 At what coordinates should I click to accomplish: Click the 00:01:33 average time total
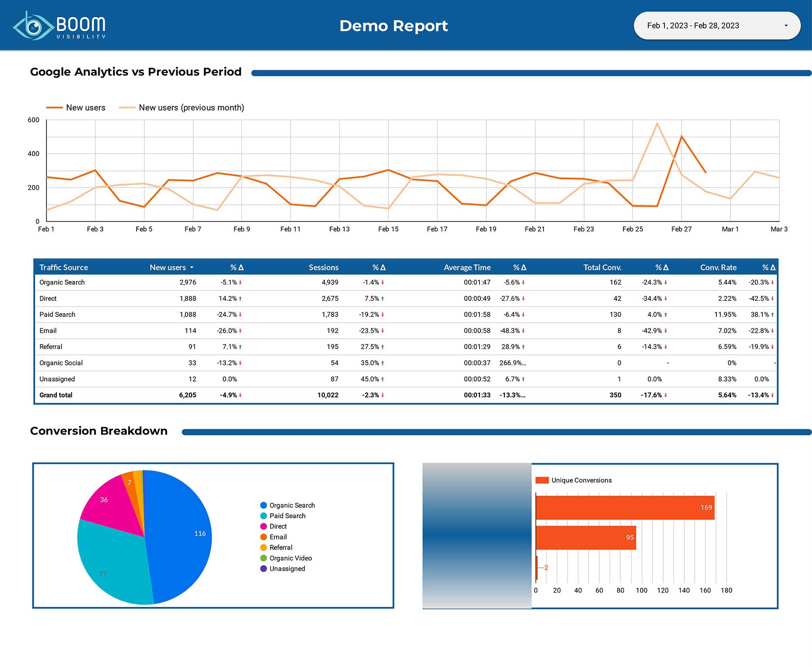point(477,395)
